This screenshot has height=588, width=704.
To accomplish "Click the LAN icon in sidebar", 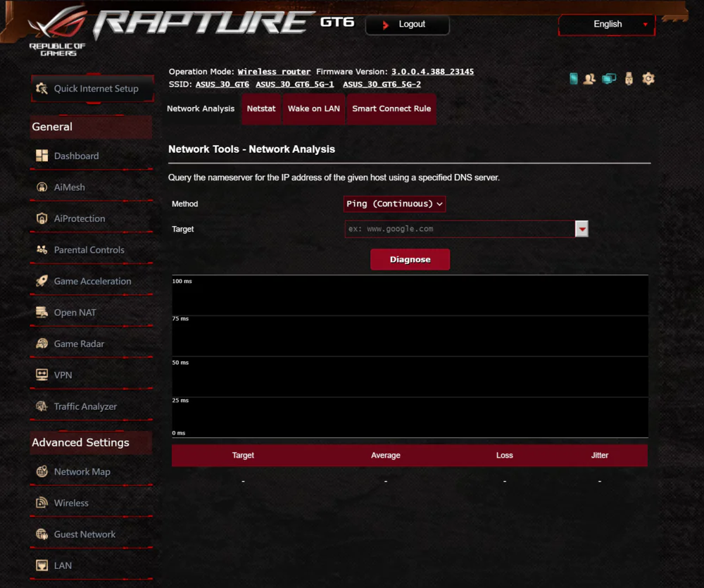I will pos(42,565).
